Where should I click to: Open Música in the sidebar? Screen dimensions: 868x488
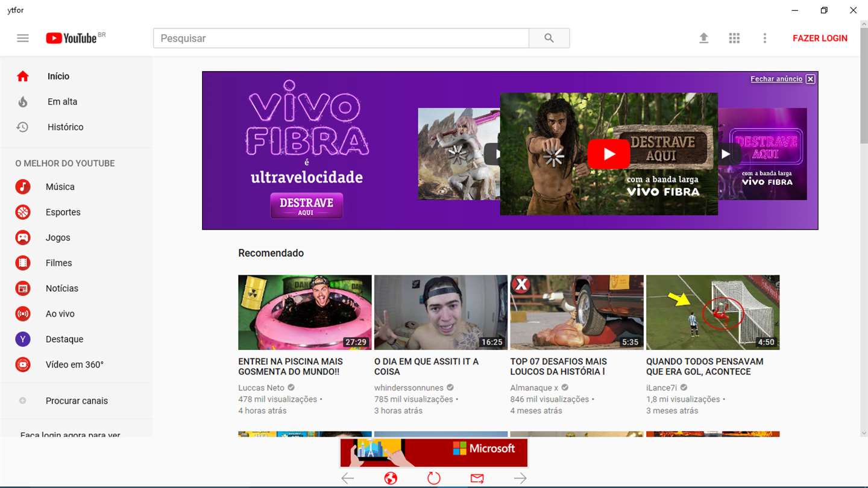pyautogui.click(x=60, y=187)
